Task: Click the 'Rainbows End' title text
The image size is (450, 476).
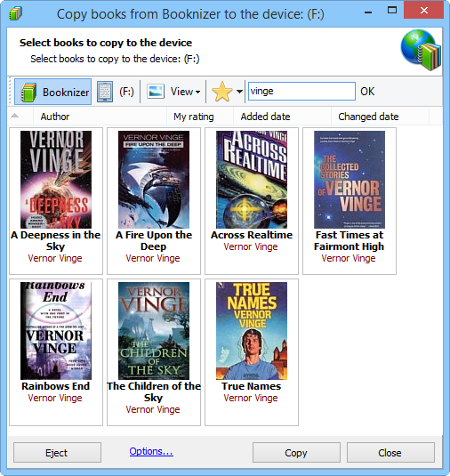Action: point(55,386)
